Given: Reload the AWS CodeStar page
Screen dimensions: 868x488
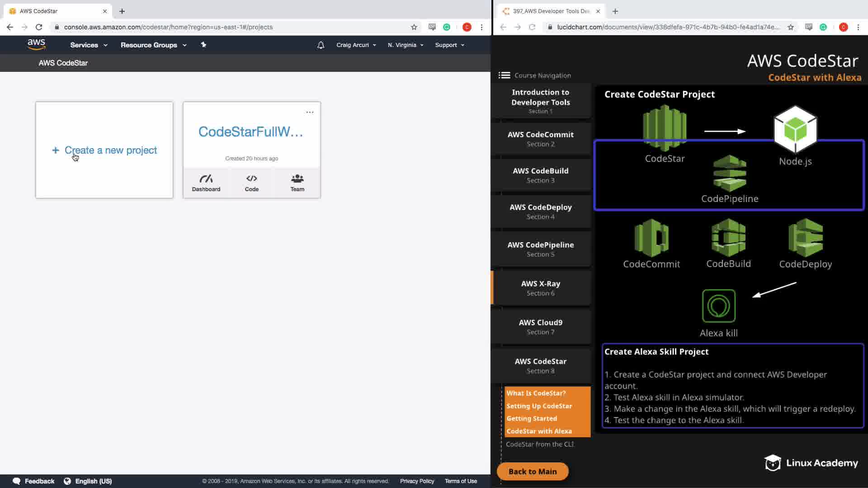Looking at the screenshot, I should point(39,27).
